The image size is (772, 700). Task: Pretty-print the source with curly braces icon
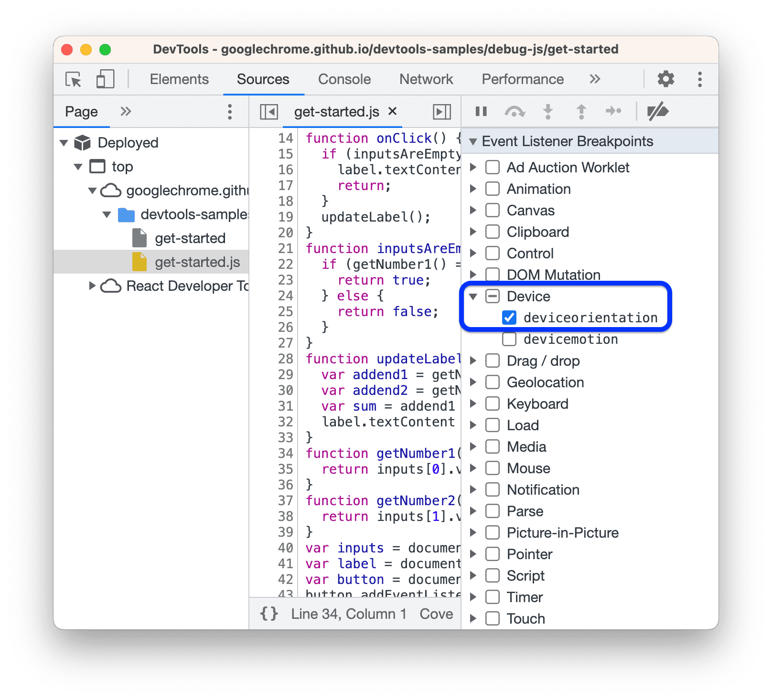(269, 614)
